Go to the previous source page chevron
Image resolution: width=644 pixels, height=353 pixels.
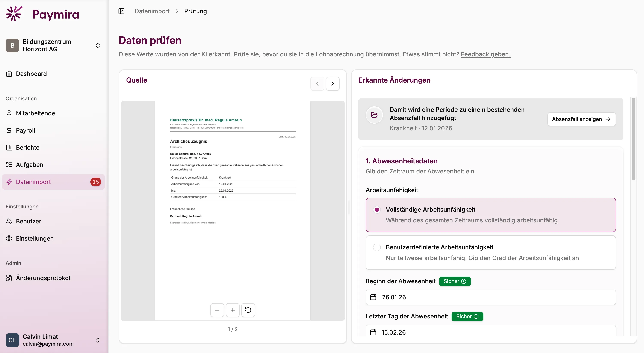[317, 83]
